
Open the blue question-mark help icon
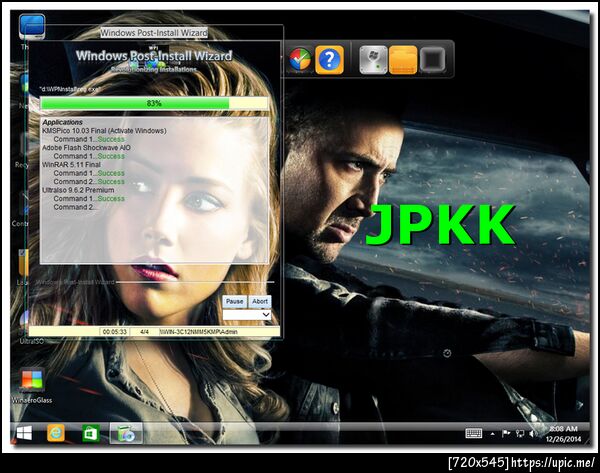329,59
